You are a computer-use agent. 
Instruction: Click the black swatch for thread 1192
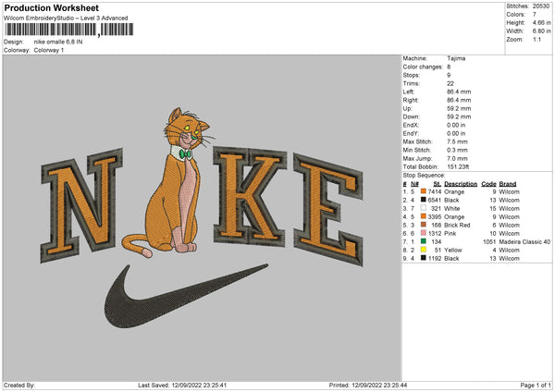click(x=423, y=258)
